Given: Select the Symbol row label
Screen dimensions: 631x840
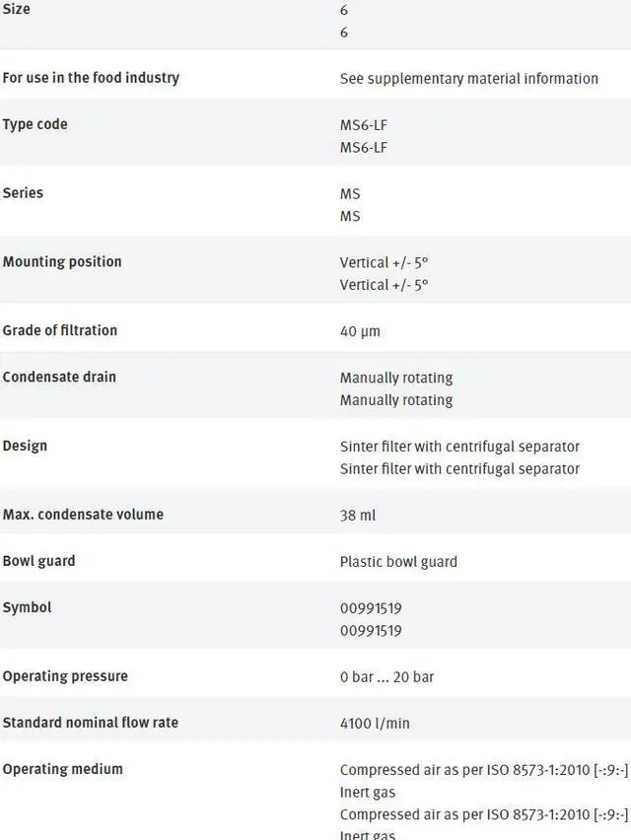Looking at the screenshot, I should pos(27,607).
